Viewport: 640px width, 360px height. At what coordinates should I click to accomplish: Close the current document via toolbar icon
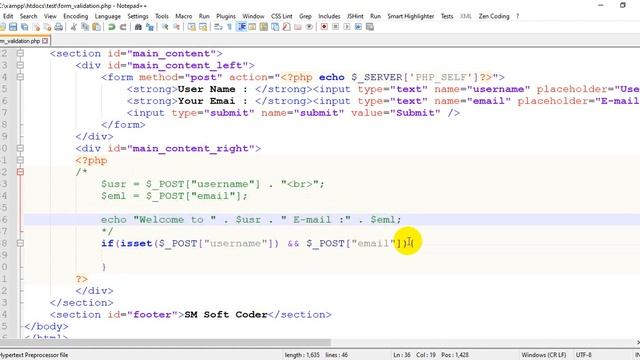pos(36,27)
